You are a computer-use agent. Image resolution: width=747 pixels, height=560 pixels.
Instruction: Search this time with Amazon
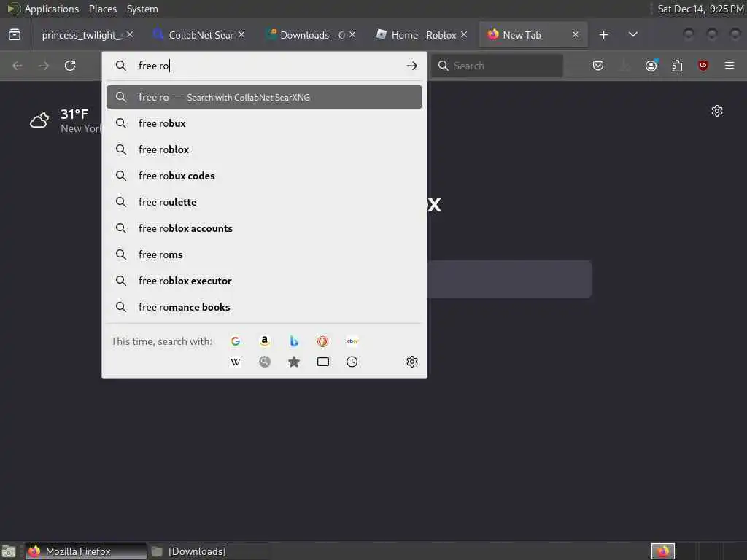pyautogui.click(x=264, y=341)
